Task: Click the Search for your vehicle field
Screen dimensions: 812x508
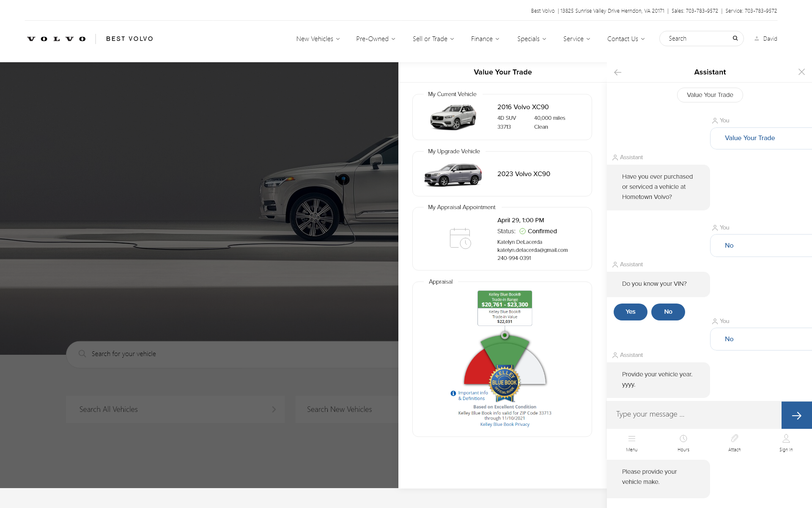Action: pyautogui.click(x=232, y=354)
